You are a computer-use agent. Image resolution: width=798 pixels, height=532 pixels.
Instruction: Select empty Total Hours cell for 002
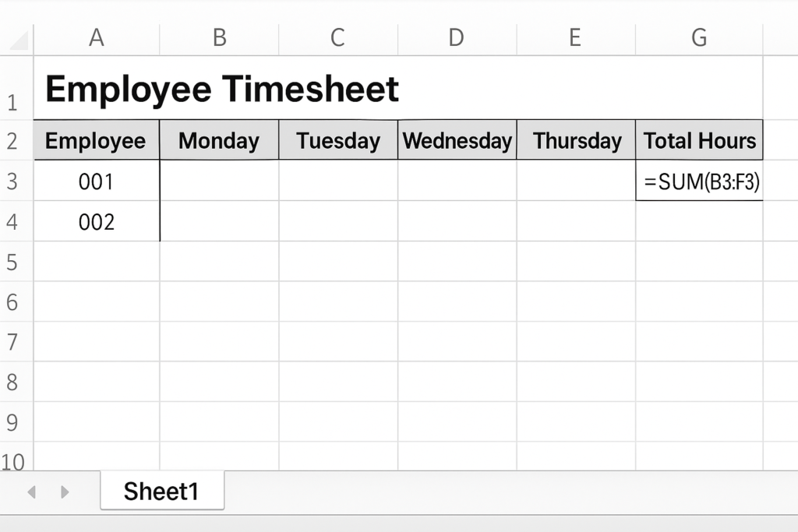tap(699, 221)
